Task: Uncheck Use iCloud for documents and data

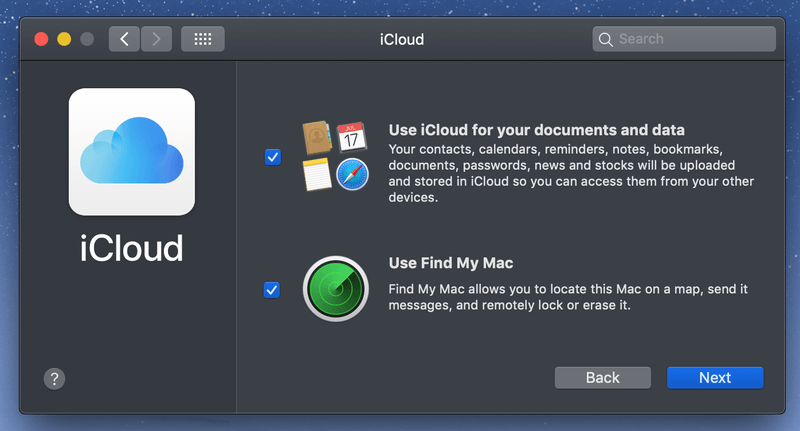Action: tap(272, 157)
